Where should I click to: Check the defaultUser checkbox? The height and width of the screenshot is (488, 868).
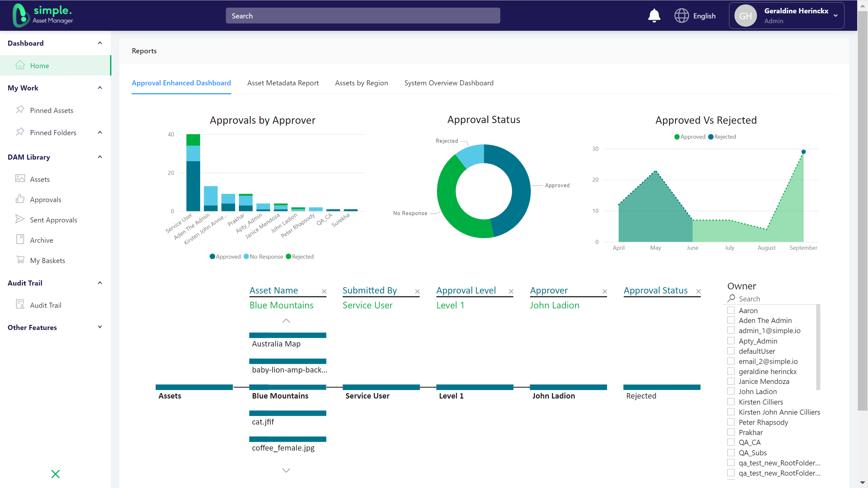click(731, 351)
